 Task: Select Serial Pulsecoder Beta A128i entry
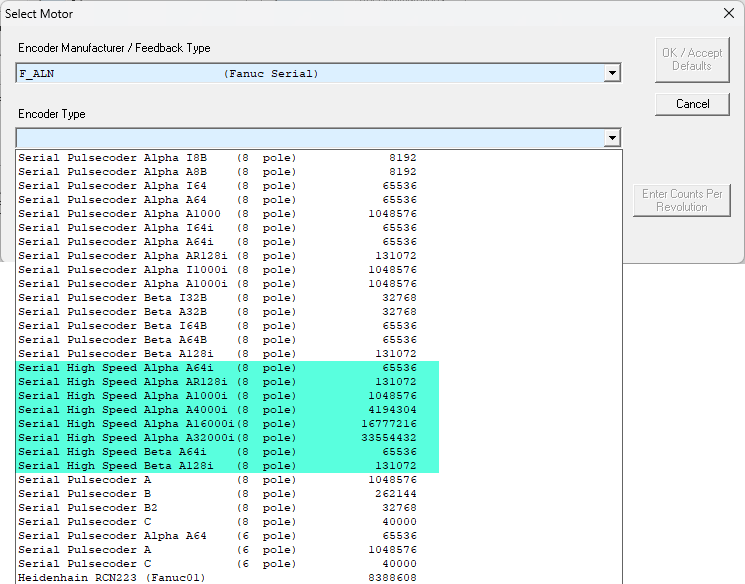tap(319, 354)
